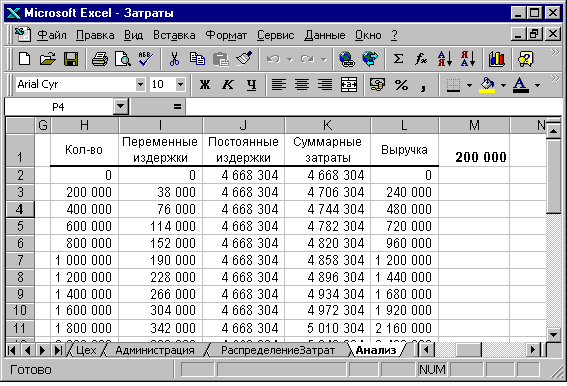The width and height of the screenshot is (567, 386).
Task: Open the Redo history dropdown arrow
Action: tap(324, 59)
